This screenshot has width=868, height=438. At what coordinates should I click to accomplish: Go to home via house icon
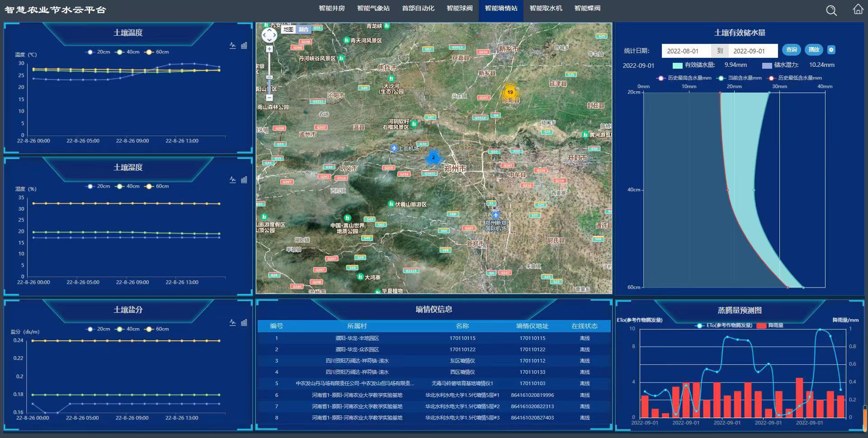click(x=858, y=9)
